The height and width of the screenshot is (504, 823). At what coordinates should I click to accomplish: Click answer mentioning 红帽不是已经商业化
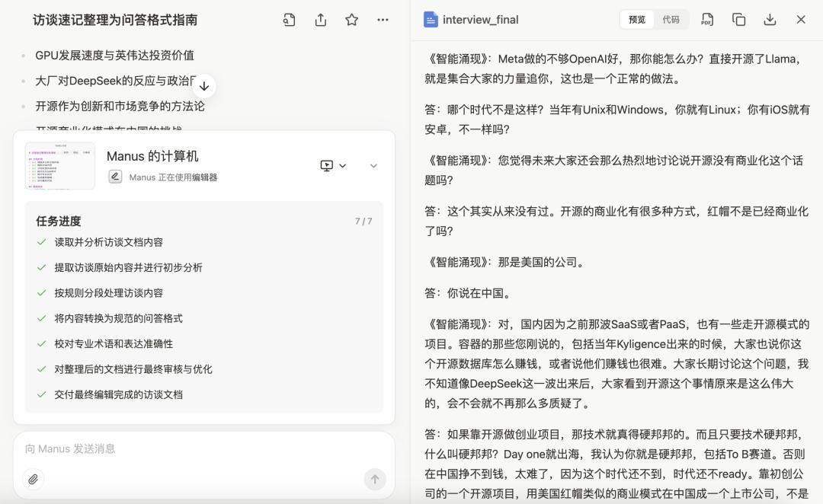point(616,222)
